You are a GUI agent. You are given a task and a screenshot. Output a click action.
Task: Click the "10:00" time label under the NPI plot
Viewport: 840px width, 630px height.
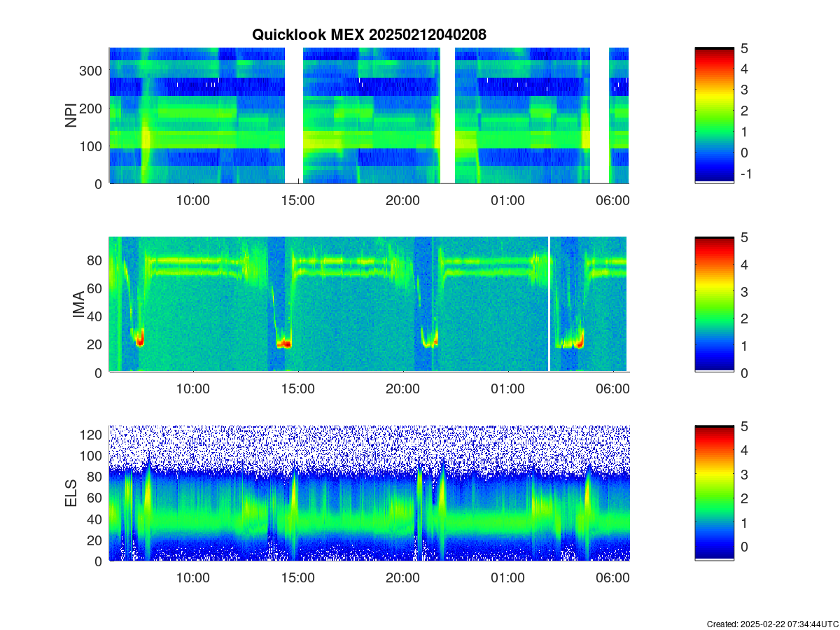tap(193, 200)
